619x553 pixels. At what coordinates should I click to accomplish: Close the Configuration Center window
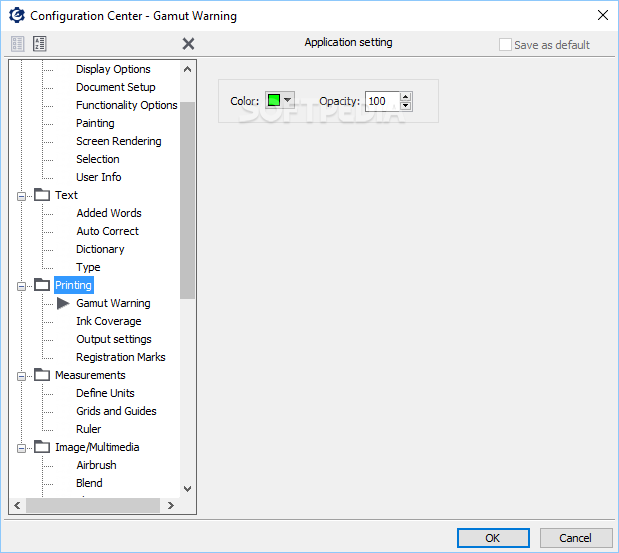pos(602,15)
